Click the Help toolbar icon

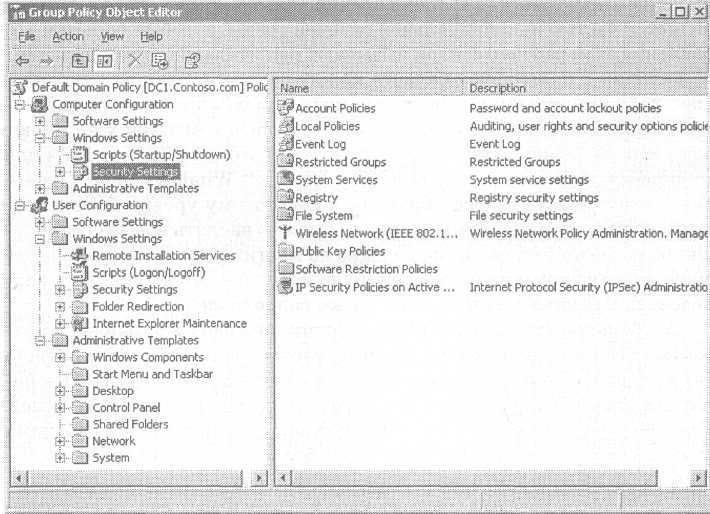point(192,61)
